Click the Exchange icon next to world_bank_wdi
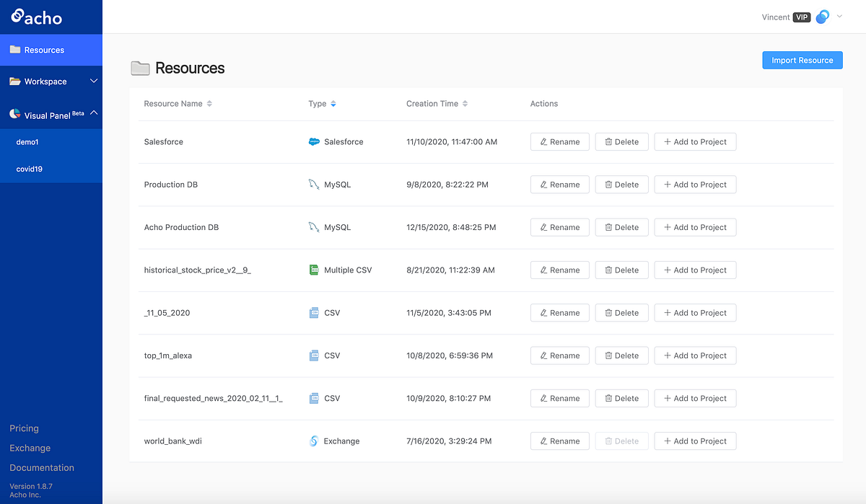 click(314, 441)
